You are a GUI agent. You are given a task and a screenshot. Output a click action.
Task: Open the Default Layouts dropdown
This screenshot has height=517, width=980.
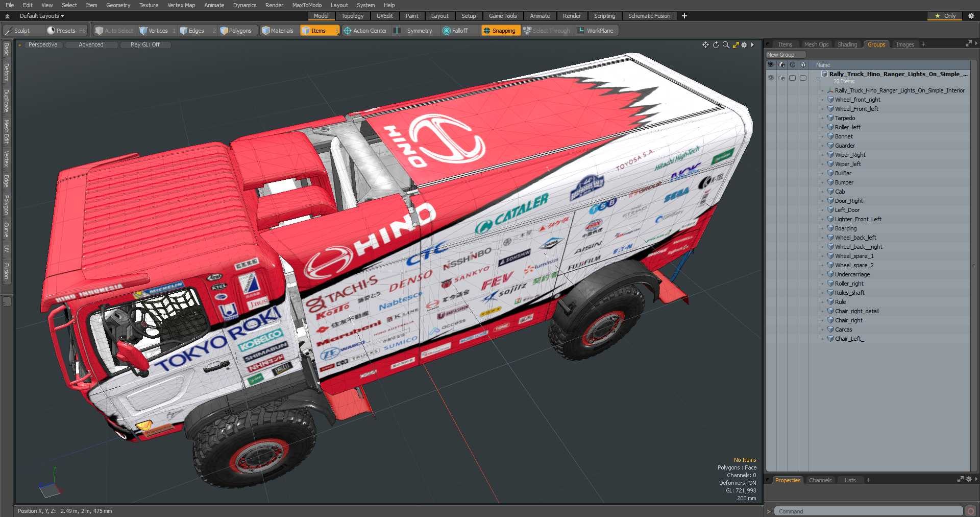[x=42, y=16]
